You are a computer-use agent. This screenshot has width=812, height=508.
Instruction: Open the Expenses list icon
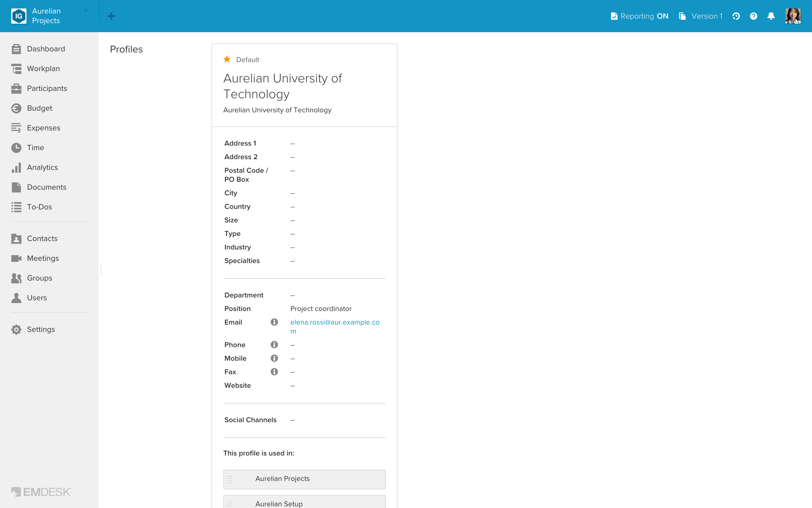[16, 128]
